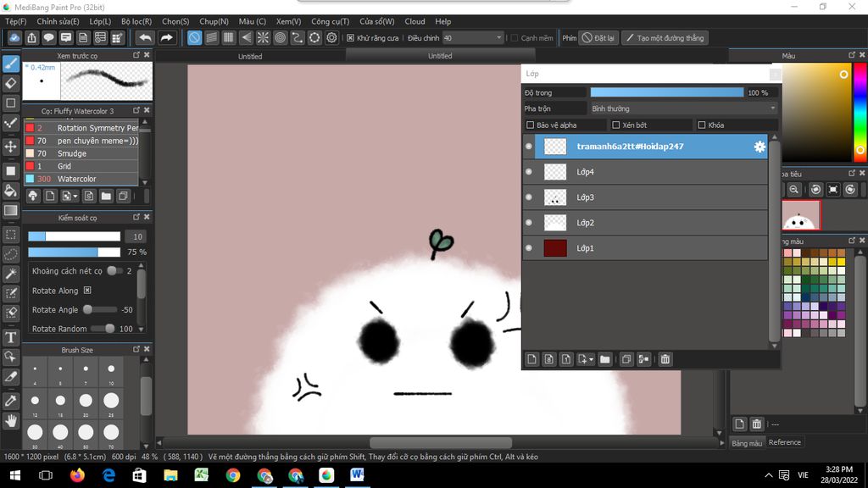Adjust the Độ trong opacity slider

(x=666, y=92)
